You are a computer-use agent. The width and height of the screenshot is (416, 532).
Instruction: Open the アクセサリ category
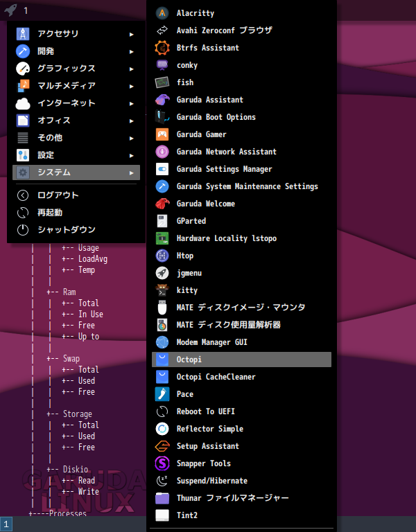click(x=76, y=33)
